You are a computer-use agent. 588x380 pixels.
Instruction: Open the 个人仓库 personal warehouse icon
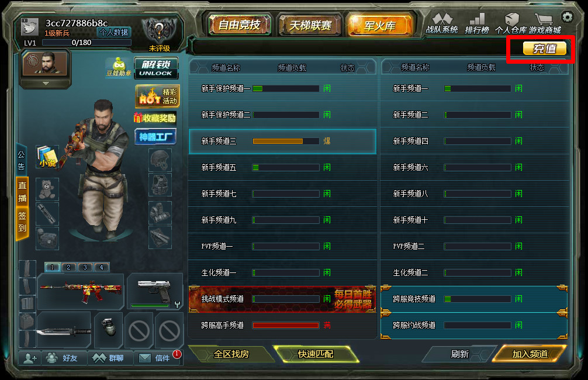click(x=511, y=23)
